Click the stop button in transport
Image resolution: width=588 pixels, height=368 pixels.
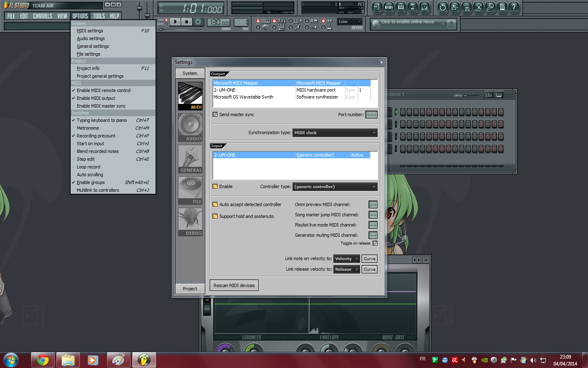[x=187, y=22]
